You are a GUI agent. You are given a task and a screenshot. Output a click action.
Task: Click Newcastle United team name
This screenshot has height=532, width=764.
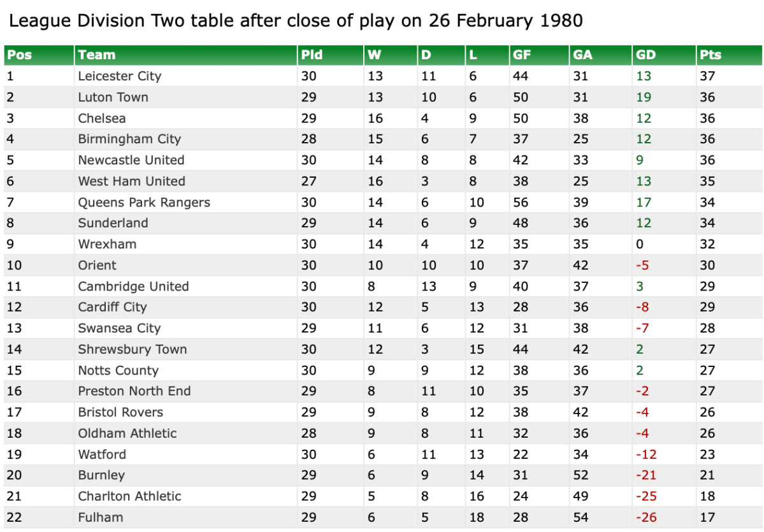pyautogui.click(x=131, y=161)
